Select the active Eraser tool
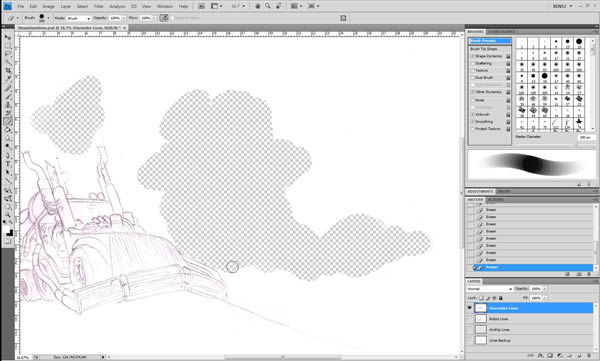 [8, 122]
